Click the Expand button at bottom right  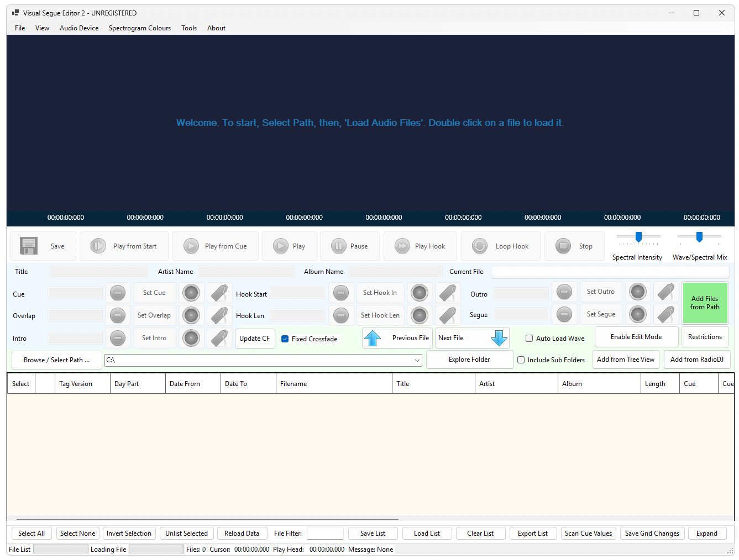[x=707, y=533]
